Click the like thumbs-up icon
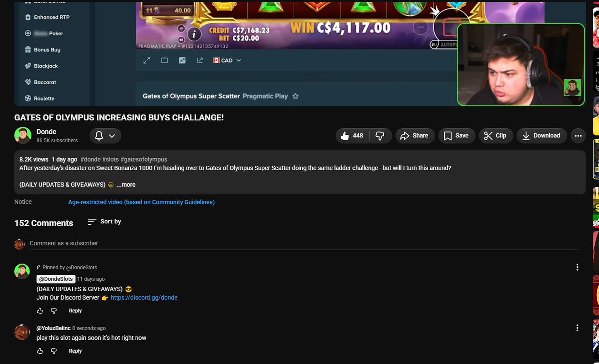The height and width of the screenshot is (364, 599). pyautogui.click(x=345, y=136)
